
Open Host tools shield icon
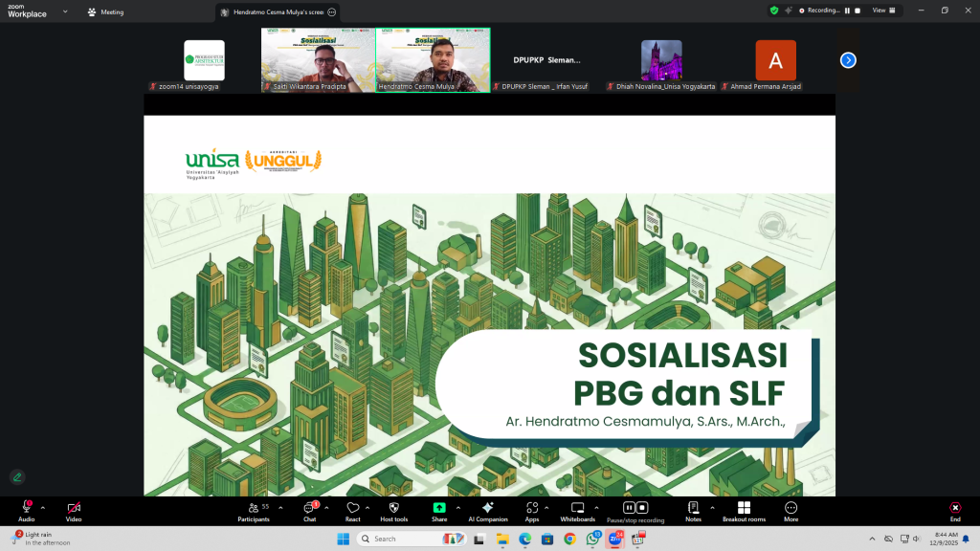pyautogui.click(x=393, y=509)
